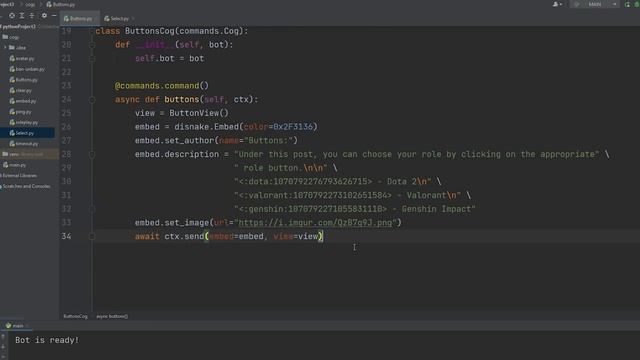Image resolution: width=640 pixels, height=360 pixels.
Task: Open project view settings gear
Action: tap(44, 16)
